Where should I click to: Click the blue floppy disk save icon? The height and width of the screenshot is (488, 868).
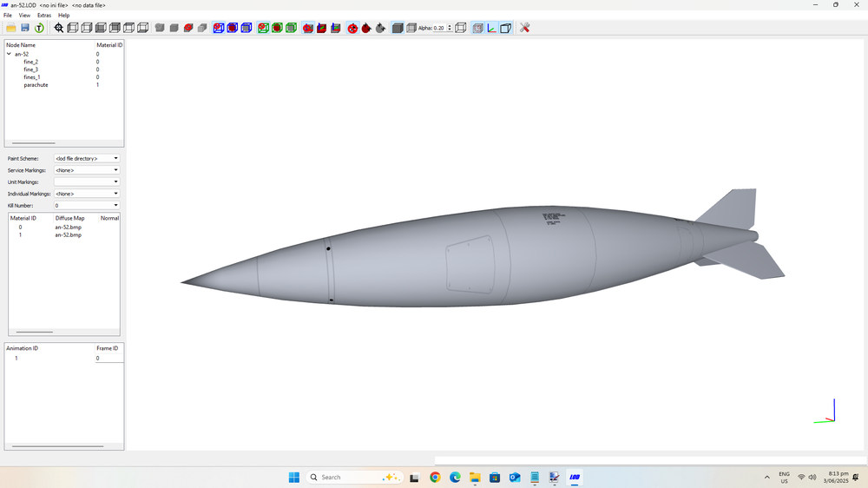click(25, 28)
